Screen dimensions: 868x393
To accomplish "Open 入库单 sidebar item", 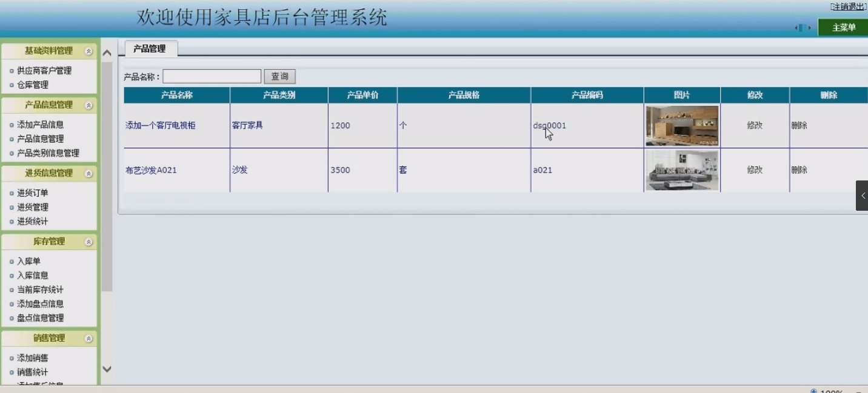I will pos(28,262).
